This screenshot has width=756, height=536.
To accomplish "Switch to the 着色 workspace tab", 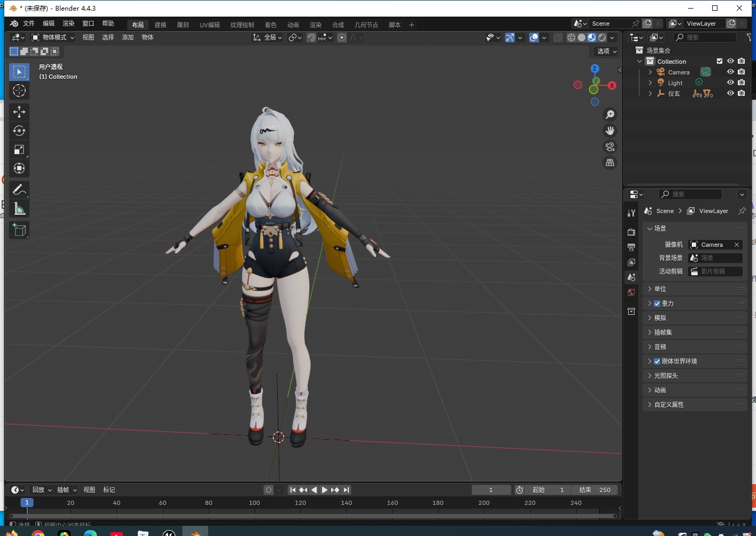I will click(271, 25).
